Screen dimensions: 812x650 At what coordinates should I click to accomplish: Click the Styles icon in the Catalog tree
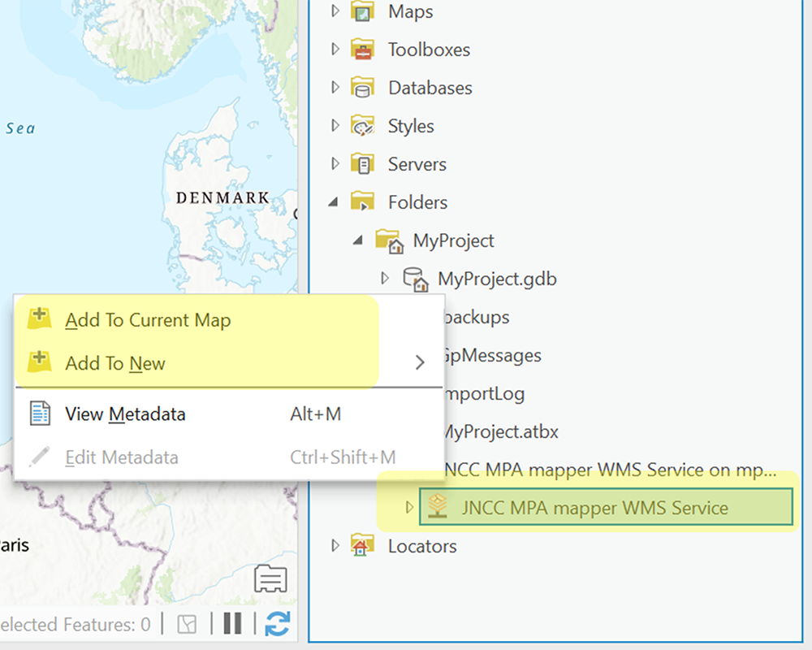362,125
